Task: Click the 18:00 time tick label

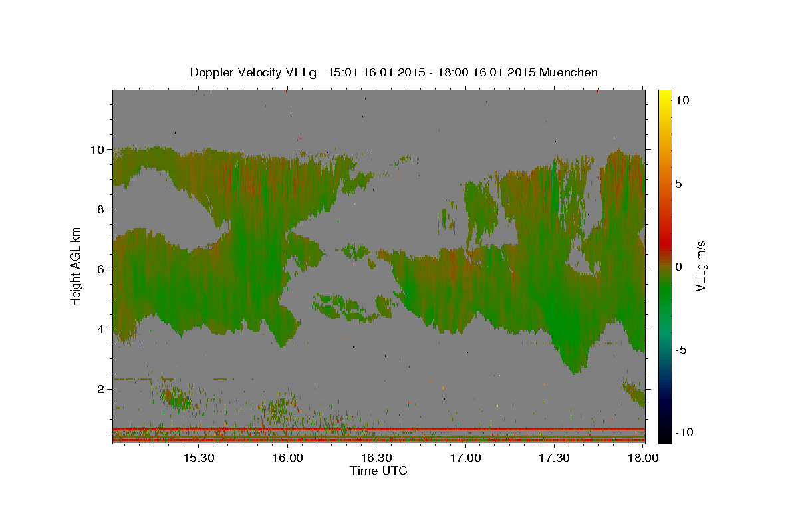Action: pos(644,458)
